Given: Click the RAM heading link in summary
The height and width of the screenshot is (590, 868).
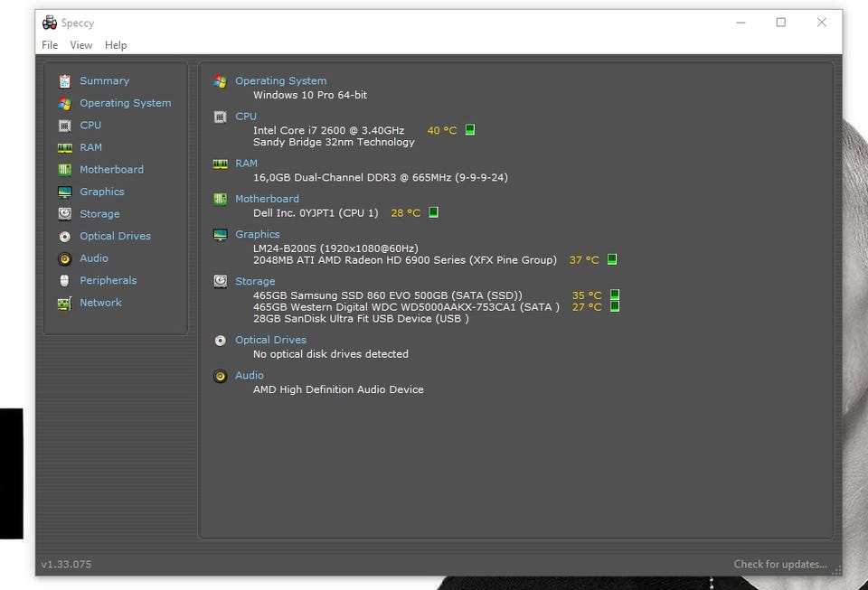Looking at the screenshot, I should (246, 164).
